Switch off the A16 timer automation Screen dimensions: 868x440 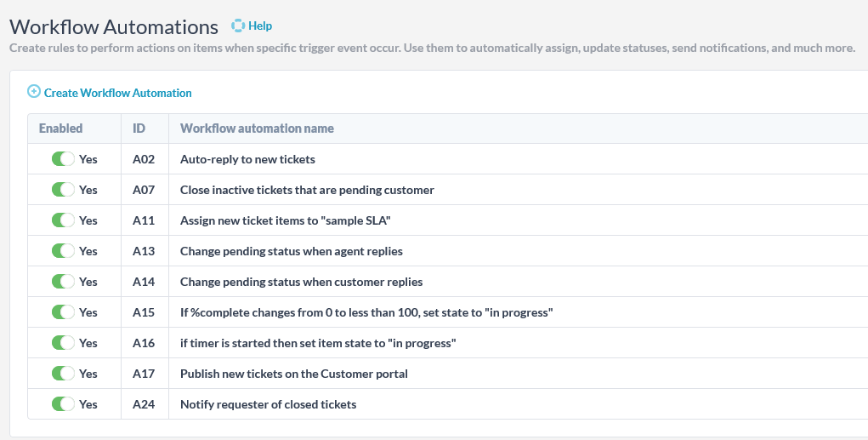63,343
